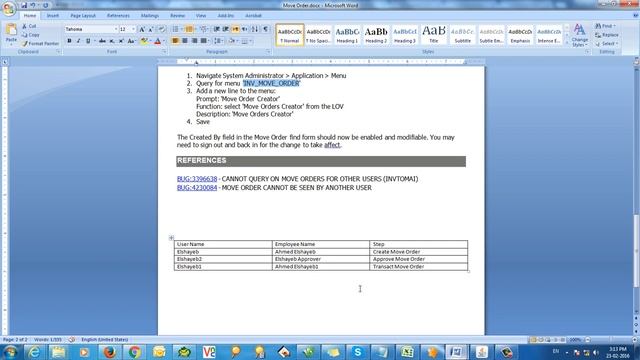Screen dimensions: 640x360
Task: Switch to the Page Layout tab
Action: 83,16
